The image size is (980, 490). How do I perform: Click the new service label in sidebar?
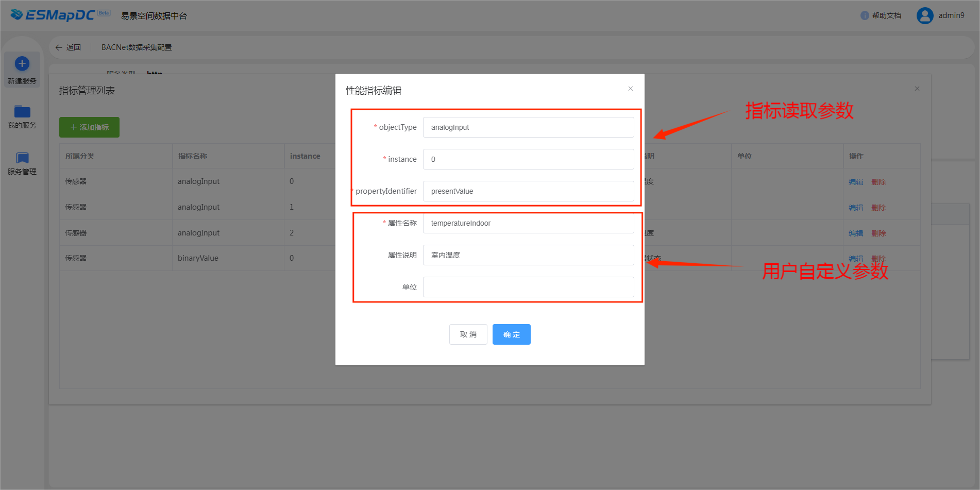click(22, 81)
